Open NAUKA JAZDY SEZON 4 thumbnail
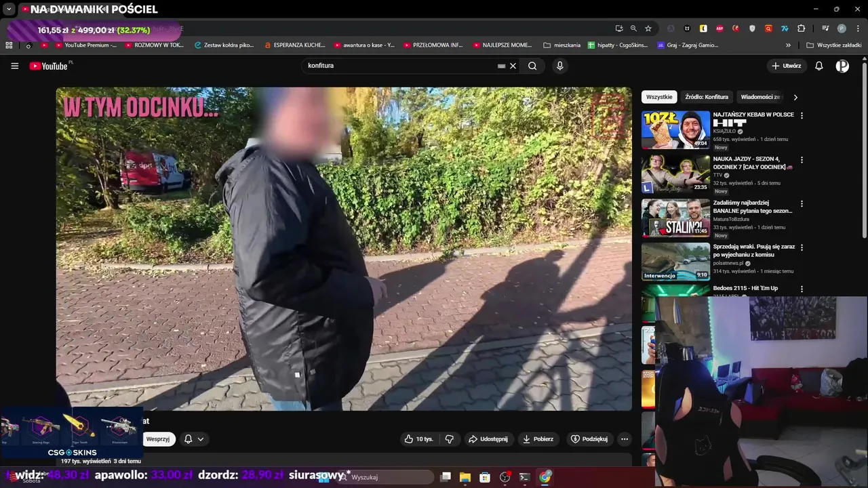The image size is (868, 488). (675, 174)
